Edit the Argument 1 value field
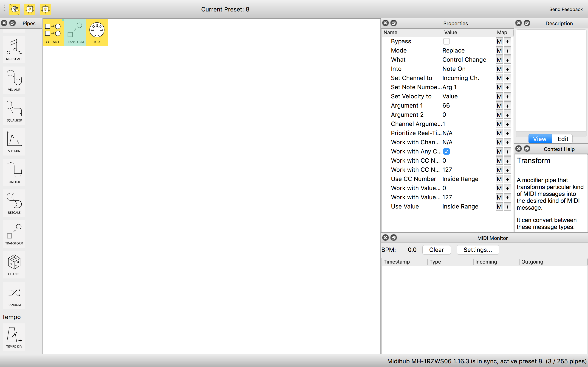This screenshot has width=588, height=367. click(446, 106)
